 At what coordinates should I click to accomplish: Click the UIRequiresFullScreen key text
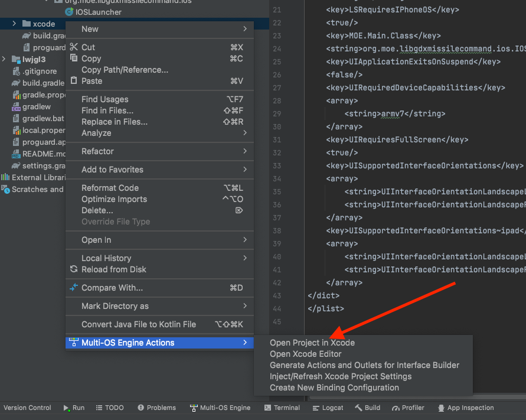(395, 139)
